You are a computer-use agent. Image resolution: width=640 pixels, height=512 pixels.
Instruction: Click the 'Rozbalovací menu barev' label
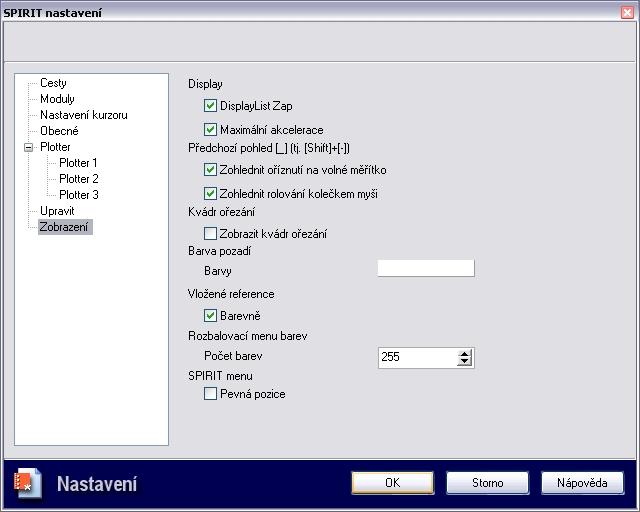[x=248, y=336]
